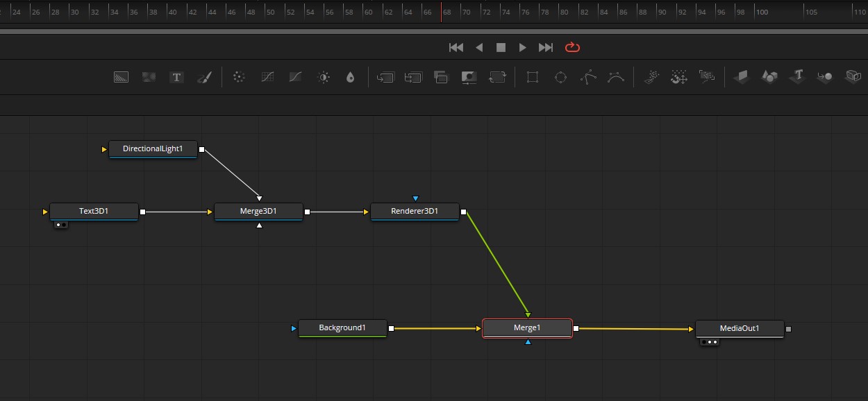Insert an Ellipse mask tool
This screenshot has height=401, width=868.
pos(560,77)
